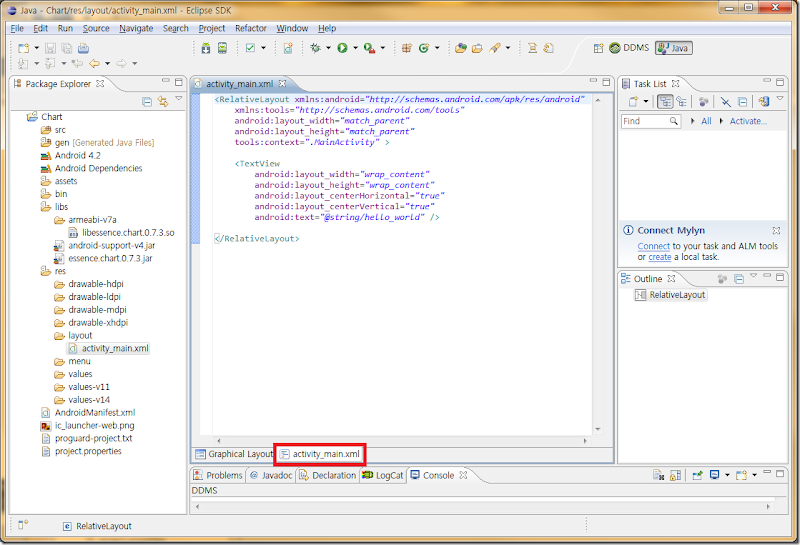Viewport: 800px width, 545px height.
Task: Click Collapse All icon in Task List
Action: [743, 102]
